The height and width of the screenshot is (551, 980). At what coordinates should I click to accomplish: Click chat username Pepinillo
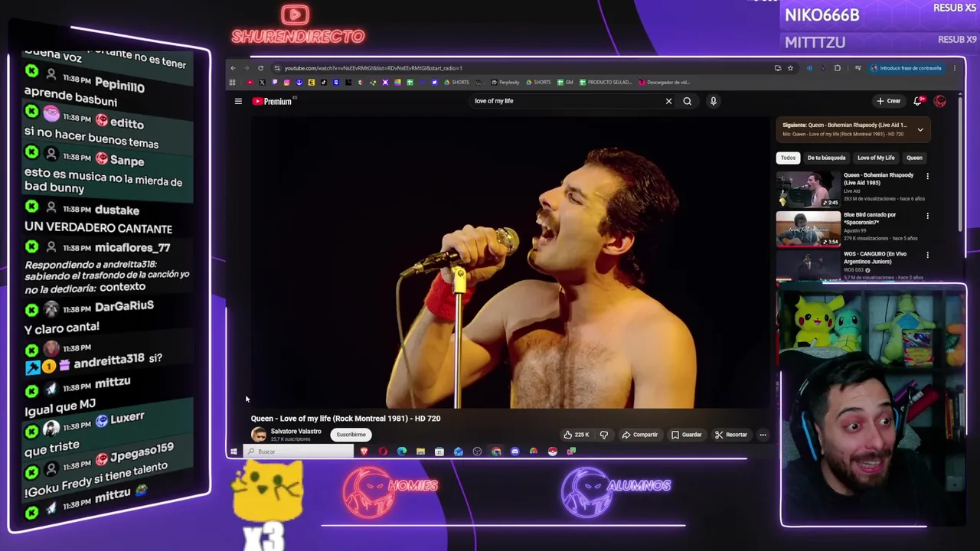[120, 86]
